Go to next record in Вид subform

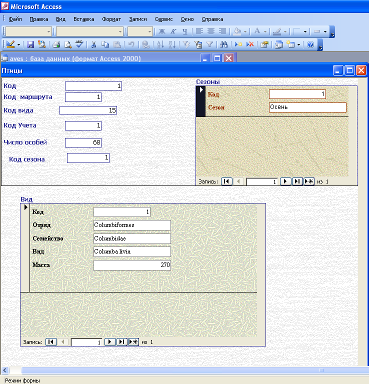coord(110,342)
